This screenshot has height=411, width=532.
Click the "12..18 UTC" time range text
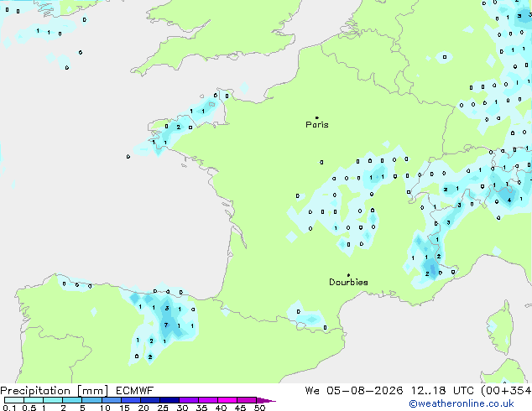point(442,391)
